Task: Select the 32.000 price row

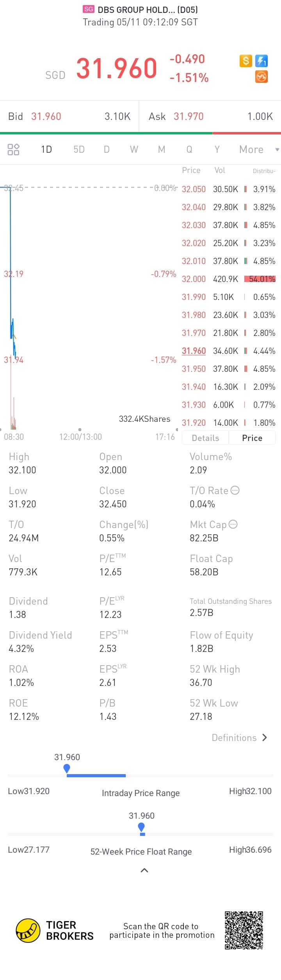Action: pyautogui.click(x=228, y=279)
